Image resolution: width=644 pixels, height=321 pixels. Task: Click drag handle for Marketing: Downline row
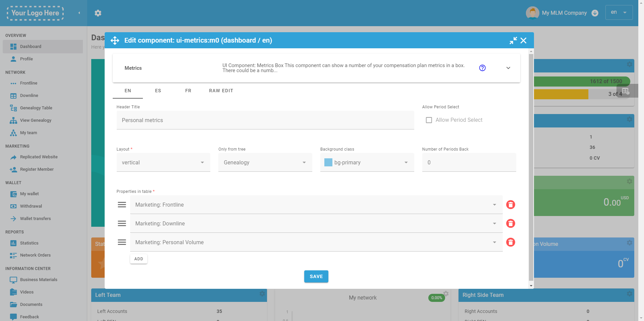[x=122, y=223]
